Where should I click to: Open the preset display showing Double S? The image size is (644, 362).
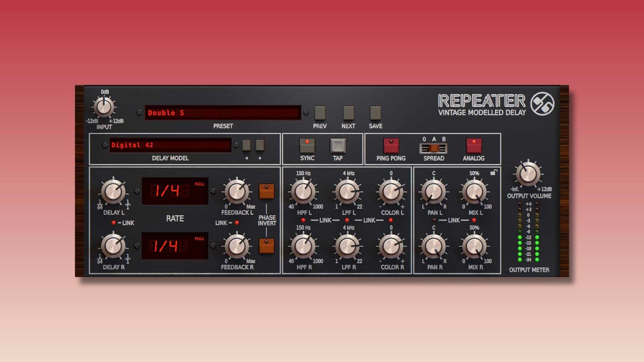(x=223, y=113)
